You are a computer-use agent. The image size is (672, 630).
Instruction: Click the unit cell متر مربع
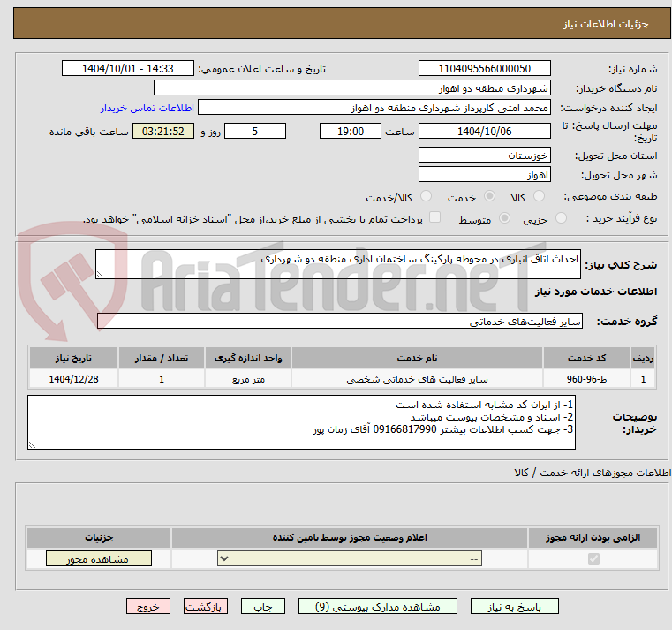point(248,379)
